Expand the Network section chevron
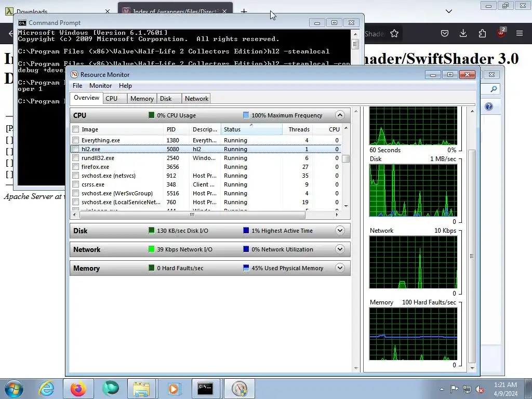The width and height of the screenshot is (532, 399). coord(340,249)
